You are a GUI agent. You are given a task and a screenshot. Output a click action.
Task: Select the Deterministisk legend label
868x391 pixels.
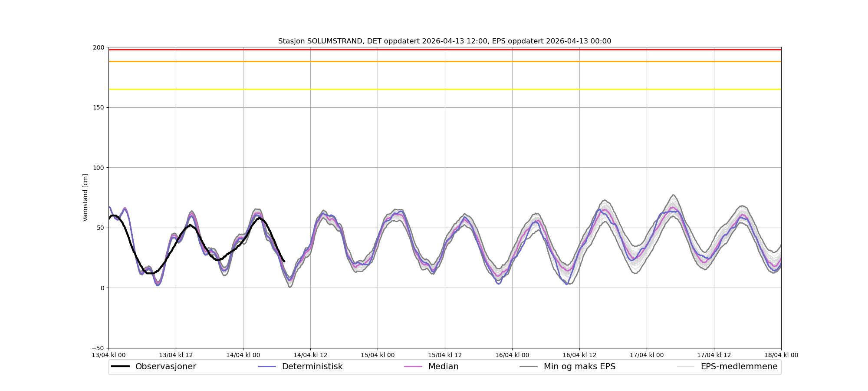(312, 367)
